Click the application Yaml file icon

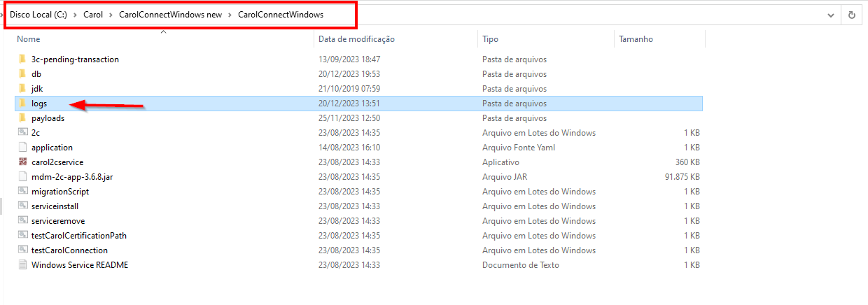(22, 148)
